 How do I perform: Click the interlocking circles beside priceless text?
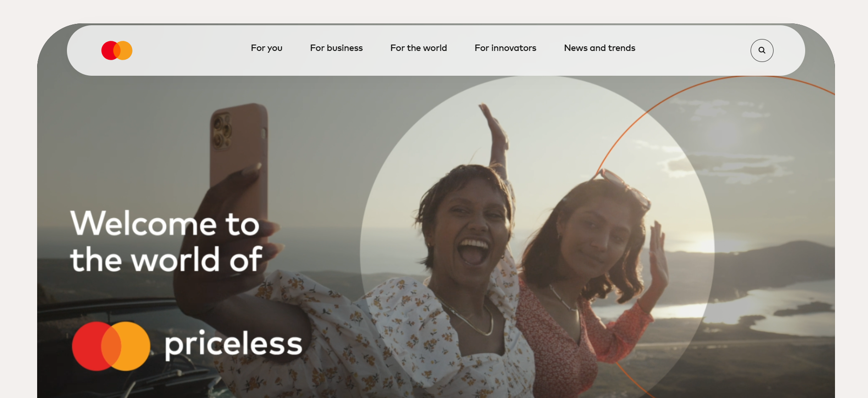click(111, 346)
